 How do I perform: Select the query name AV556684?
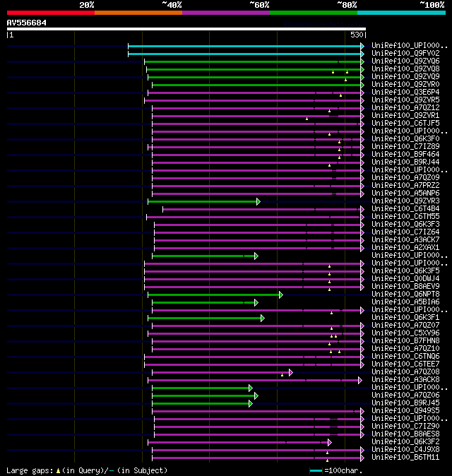click(x=26, y=23)
